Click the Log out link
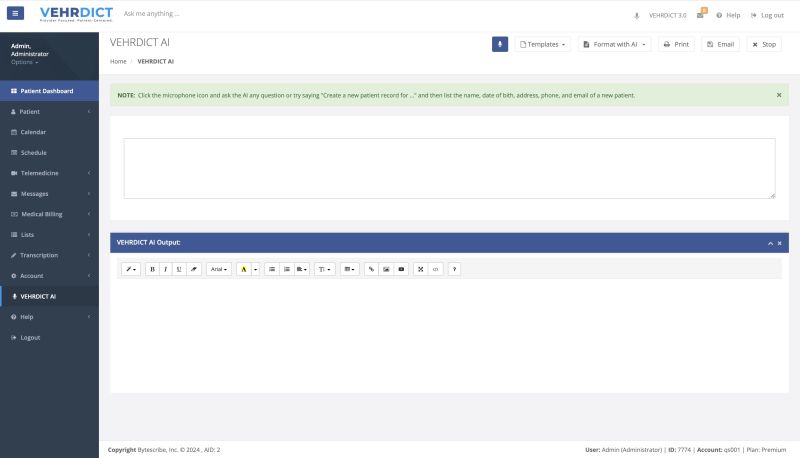 767,15
